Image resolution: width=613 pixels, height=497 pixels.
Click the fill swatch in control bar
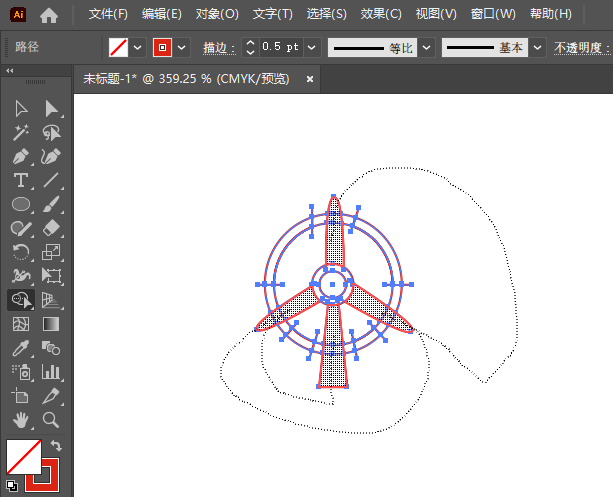coord(118,48)
